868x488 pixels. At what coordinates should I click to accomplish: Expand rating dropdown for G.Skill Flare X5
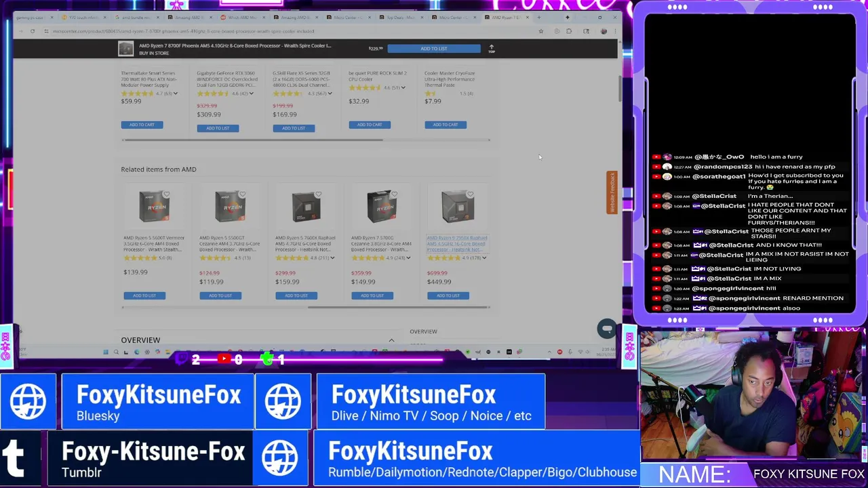click(x=330, y=94)
